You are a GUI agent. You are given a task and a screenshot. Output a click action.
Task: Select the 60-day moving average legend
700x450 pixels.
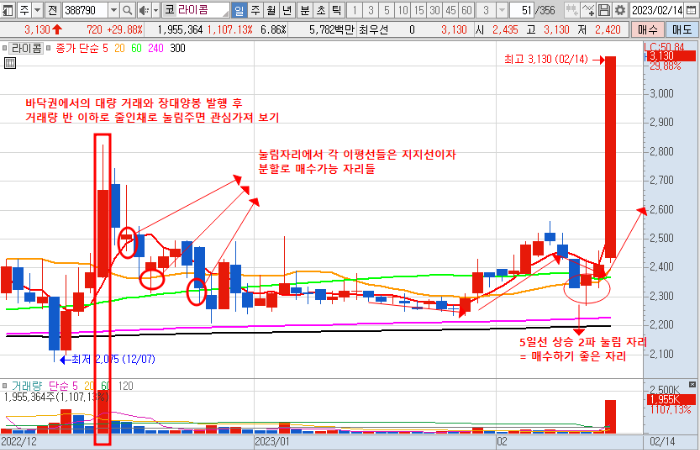point(136,48)
